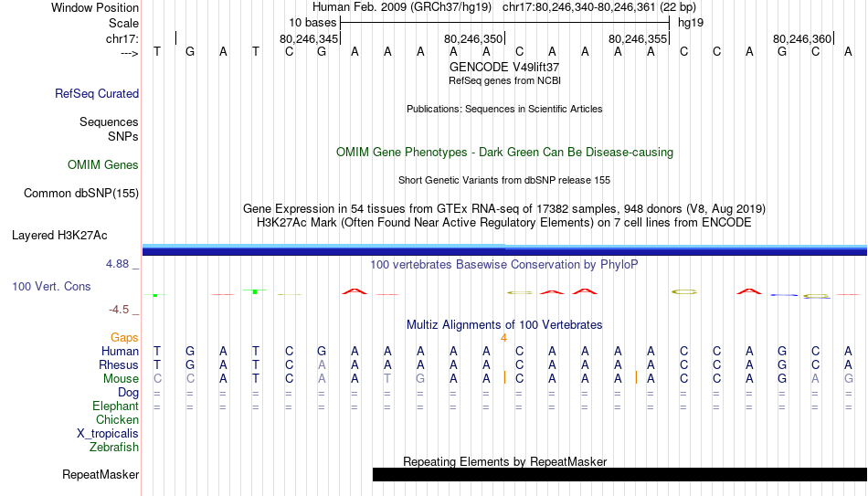Image resolution: width=868 pixels, height=496 pixels.
Task: Select the Elephant alignment row label
Action: [115, 406]
